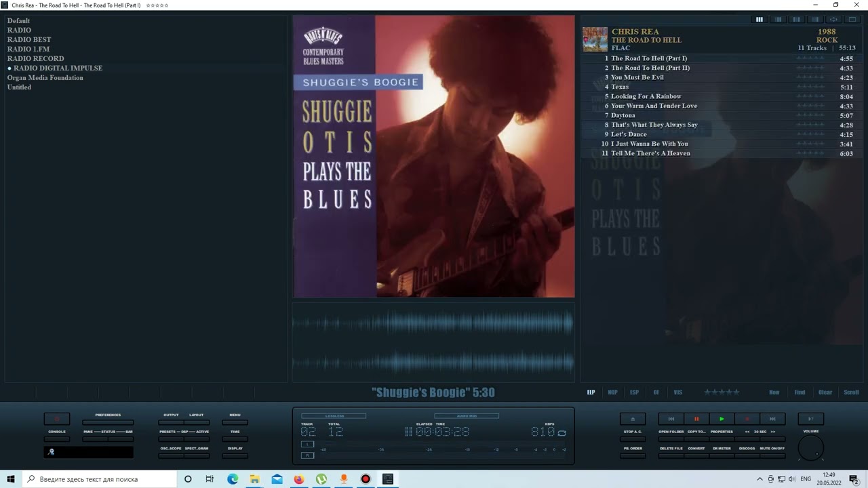Image resolution: width=868 pixels, height=488 pixels.
Task: Go to previous track in transport controls
Action: click(x=671, y=419)
